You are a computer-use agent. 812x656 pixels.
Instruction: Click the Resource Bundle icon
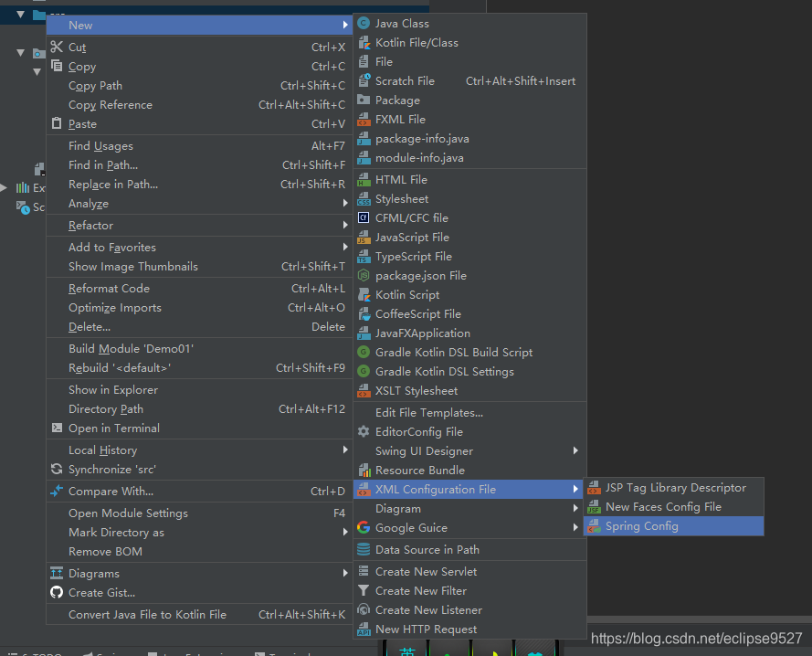coord(364,470)
